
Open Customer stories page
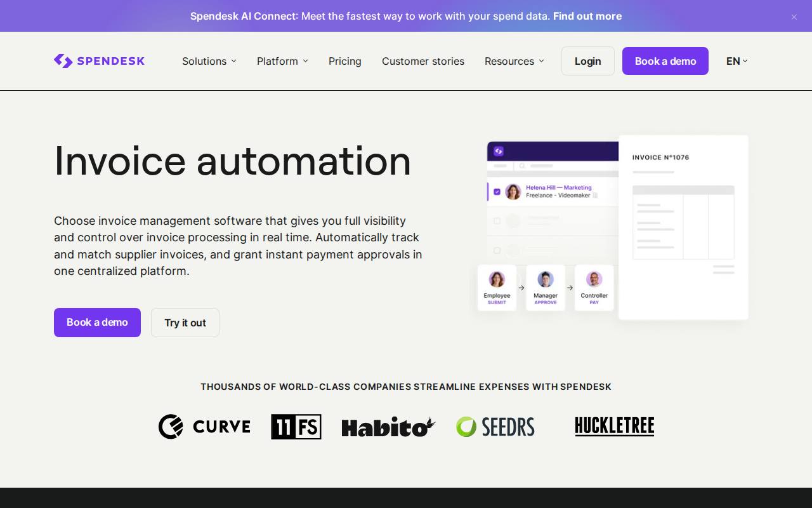tap(423, 61)
